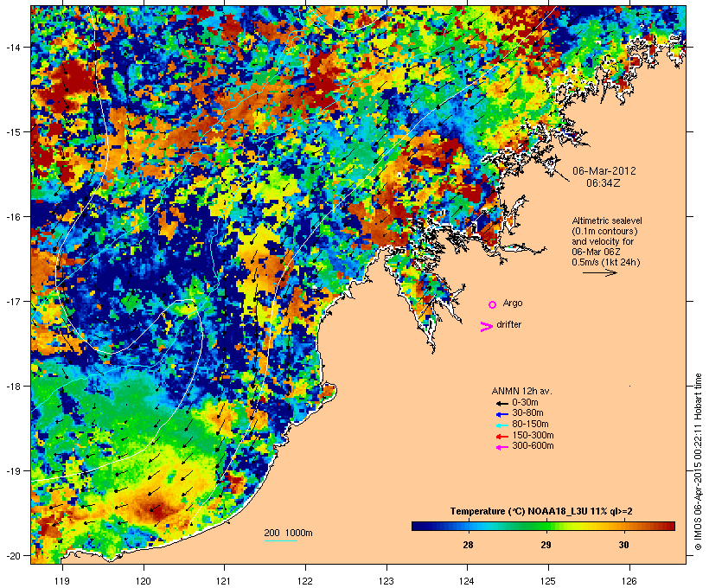Click the blue 30-80m legend arrow

click(x=501, y=414)
